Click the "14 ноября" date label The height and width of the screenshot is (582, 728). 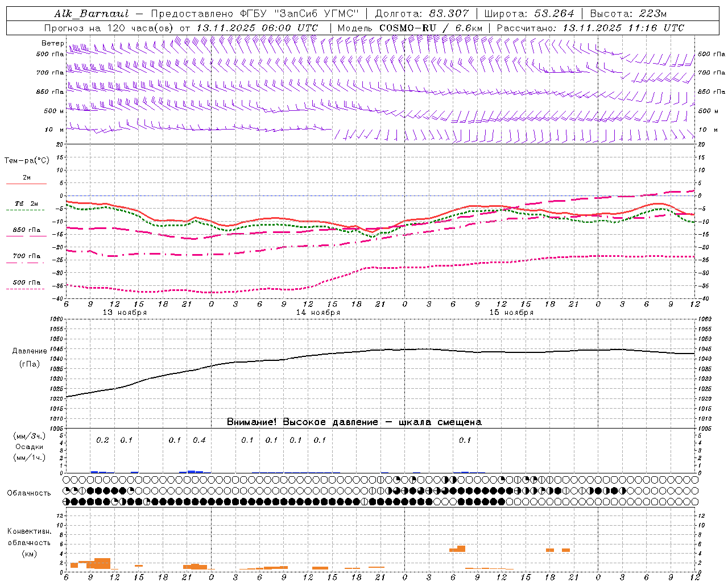pos(318,313)
